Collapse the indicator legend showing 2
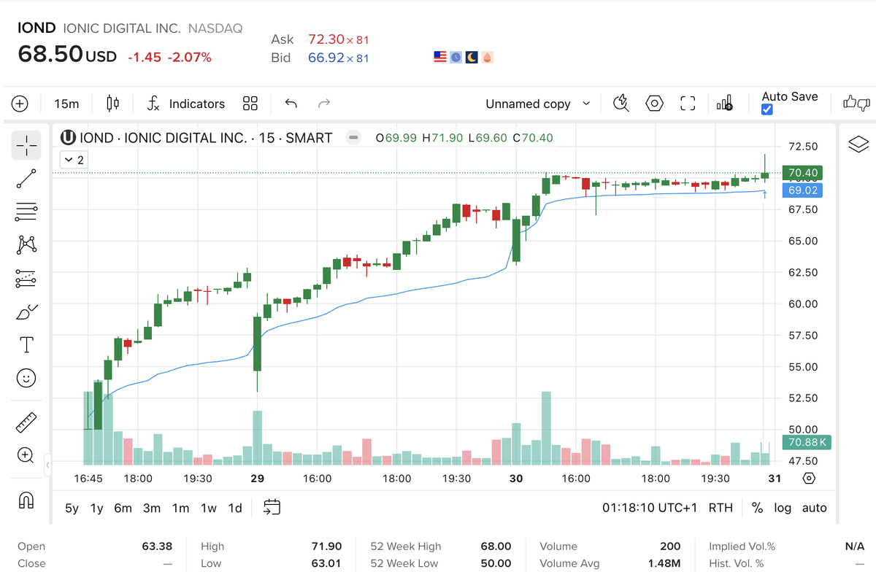 point(74,160)
